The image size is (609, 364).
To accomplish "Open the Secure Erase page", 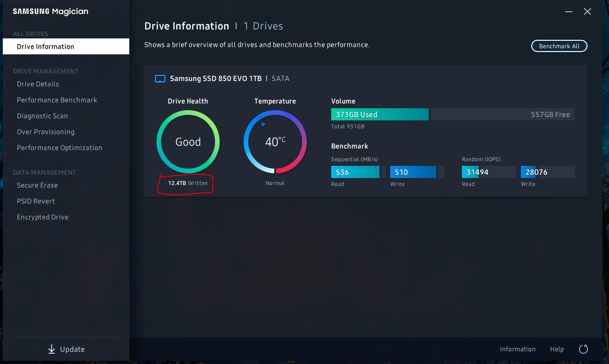I will (37, 186).
